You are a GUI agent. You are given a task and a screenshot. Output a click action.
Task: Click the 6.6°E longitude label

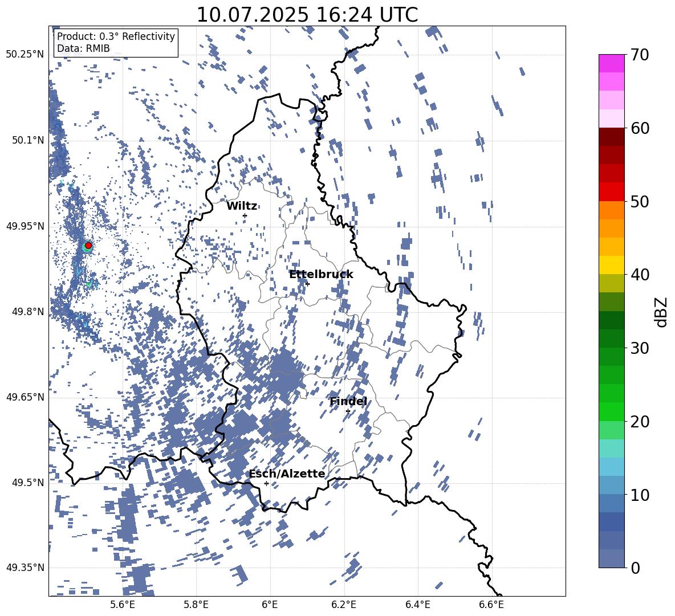point(491,605)
